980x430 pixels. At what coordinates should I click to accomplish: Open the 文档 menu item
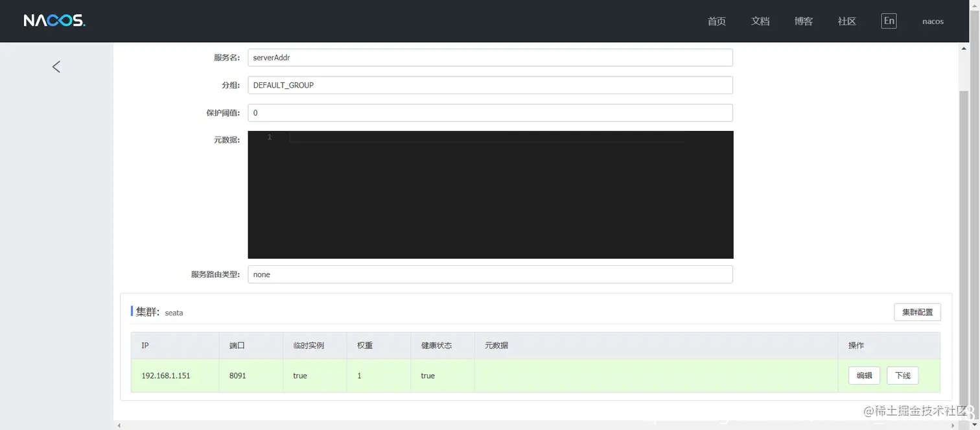pyautogui.click(x=760, y=21)
